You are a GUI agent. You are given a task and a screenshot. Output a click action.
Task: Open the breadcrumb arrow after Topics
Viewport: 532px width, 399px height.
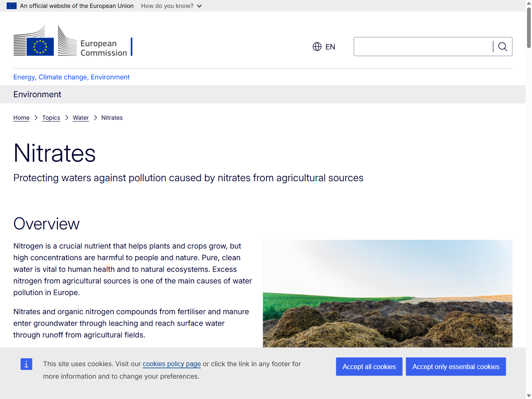(x=66, y=118)
